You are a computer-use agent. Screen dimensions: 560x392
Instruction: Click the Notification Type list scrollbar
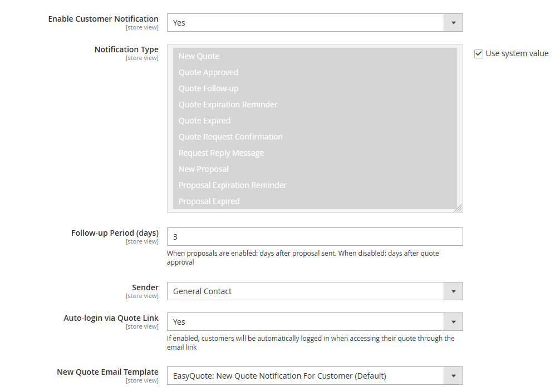pyautogui.click(x=458, y=128)
